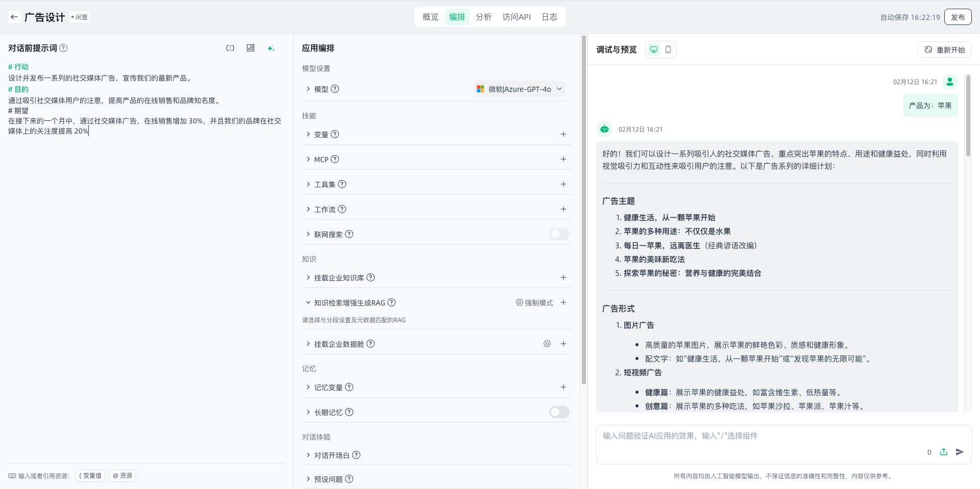Enable the 联网搜索 toggle
Screen dimensions: 980x489
(x=559, y=234)
